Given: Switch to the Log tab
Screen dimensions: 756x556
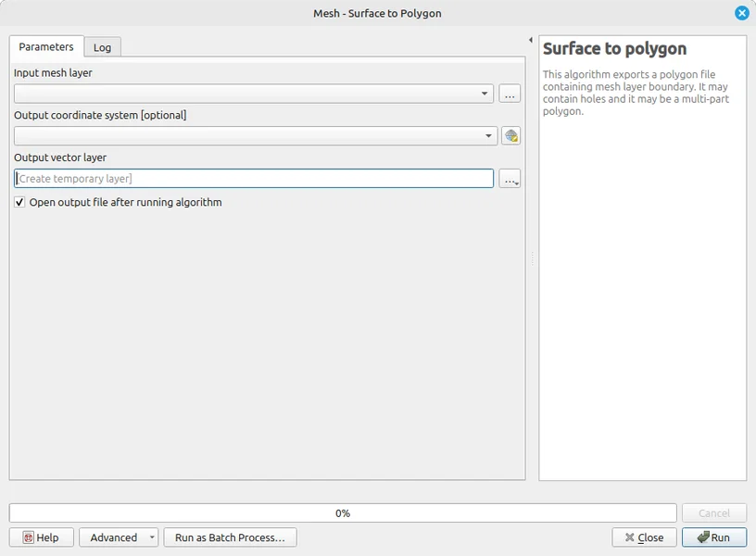Looking at the screenshot, I should pos(102,47).
